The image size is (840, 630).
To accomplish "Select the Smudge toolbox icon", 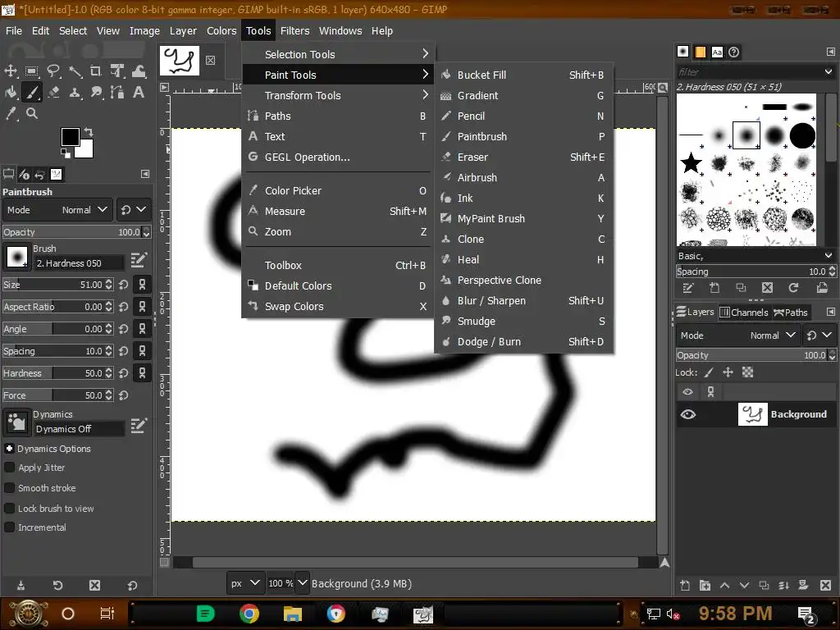I will [96, 92].
